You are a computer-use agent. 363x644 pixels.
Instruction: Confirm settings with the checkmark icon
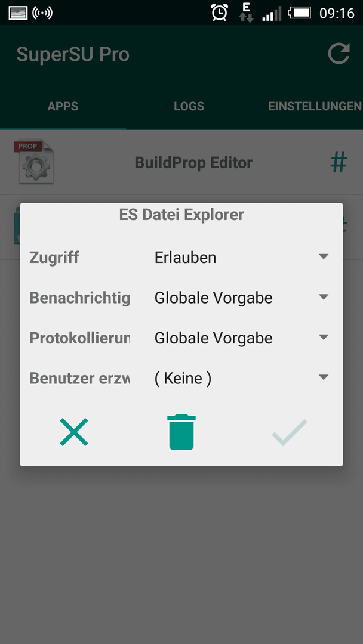(x=290, y=432)
